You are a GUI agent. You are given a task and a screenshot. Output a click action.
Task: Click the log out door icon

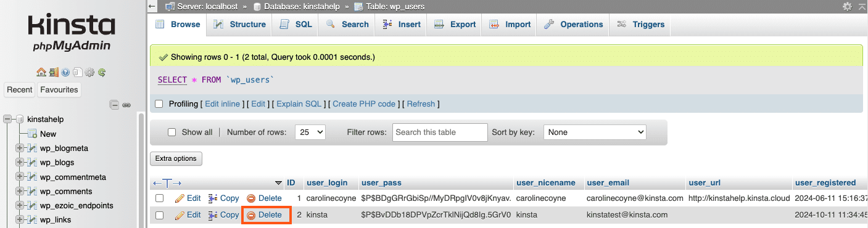point(54,72)
